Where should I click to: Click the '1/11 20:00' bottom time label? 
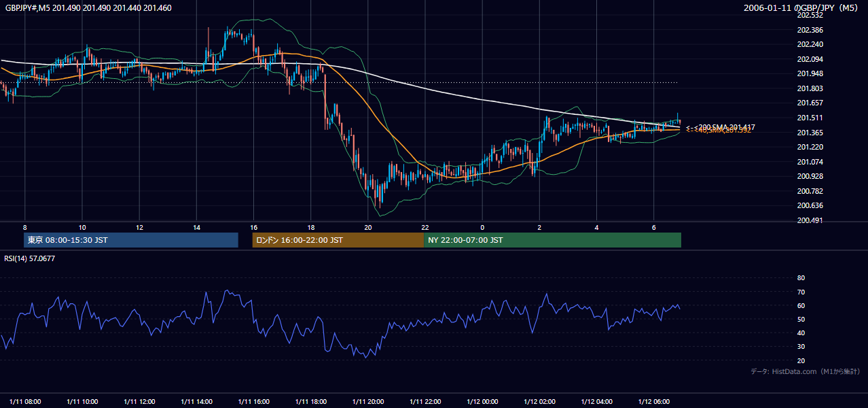coord(368,401)
